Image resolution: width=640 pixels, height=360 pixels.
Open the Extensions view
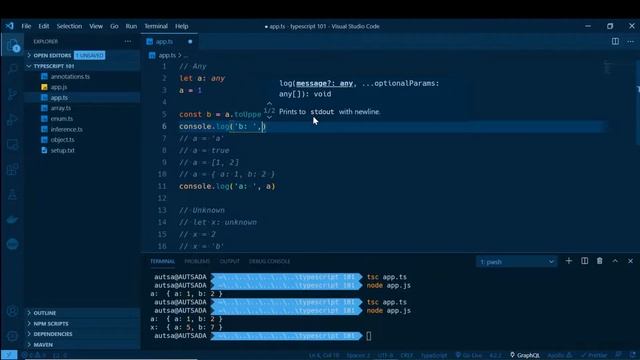tap(12, 169)
